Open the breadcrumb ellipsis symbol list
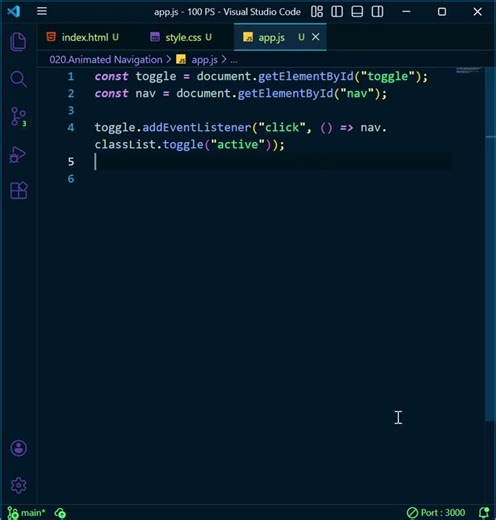 pos(234,60)
